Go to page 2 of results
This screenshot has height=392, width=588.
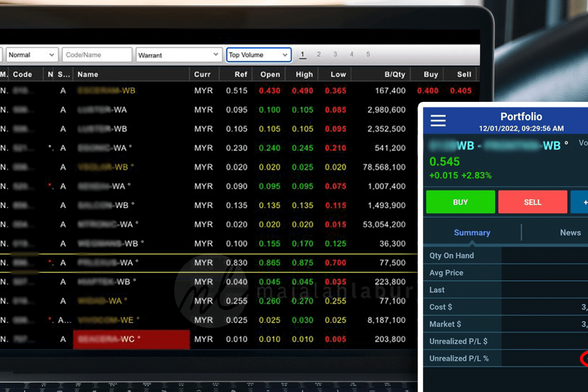(x=318, y=54)
